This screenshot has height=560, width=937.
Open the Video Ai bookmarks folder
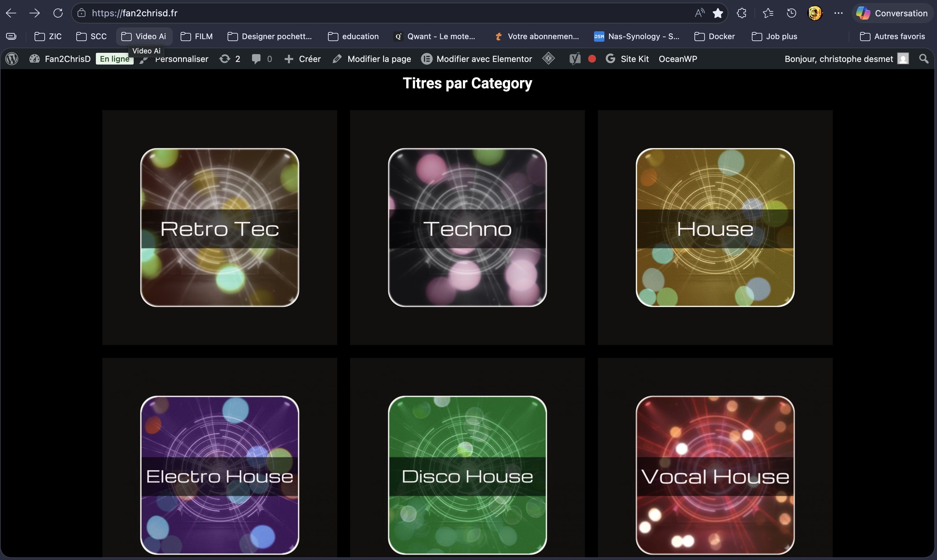point(144,36)
